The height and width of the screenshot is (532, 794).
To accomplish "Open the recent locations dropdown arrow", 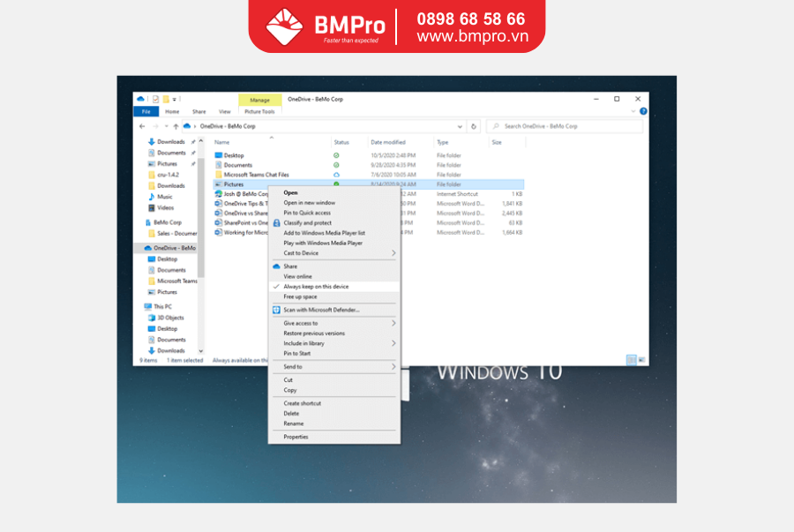I will [166, 126].
